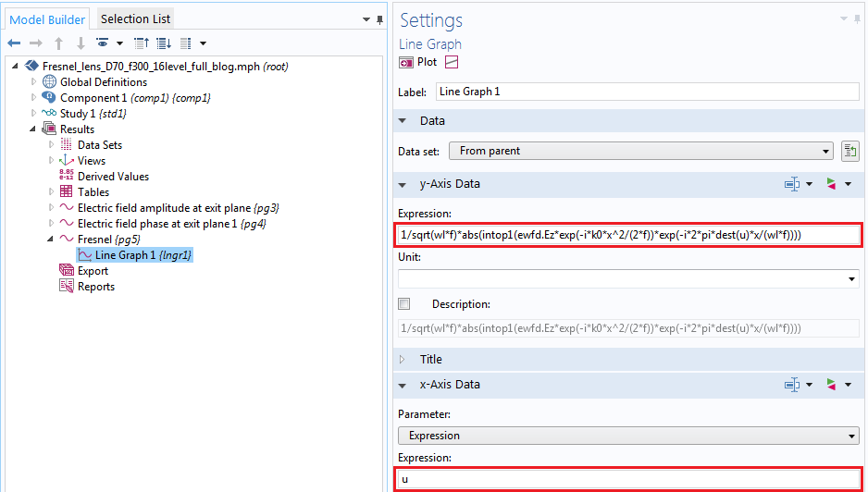Click the Views axis icon
The height and width of the screenshot is (492, 868).
[x=67, y=160]
